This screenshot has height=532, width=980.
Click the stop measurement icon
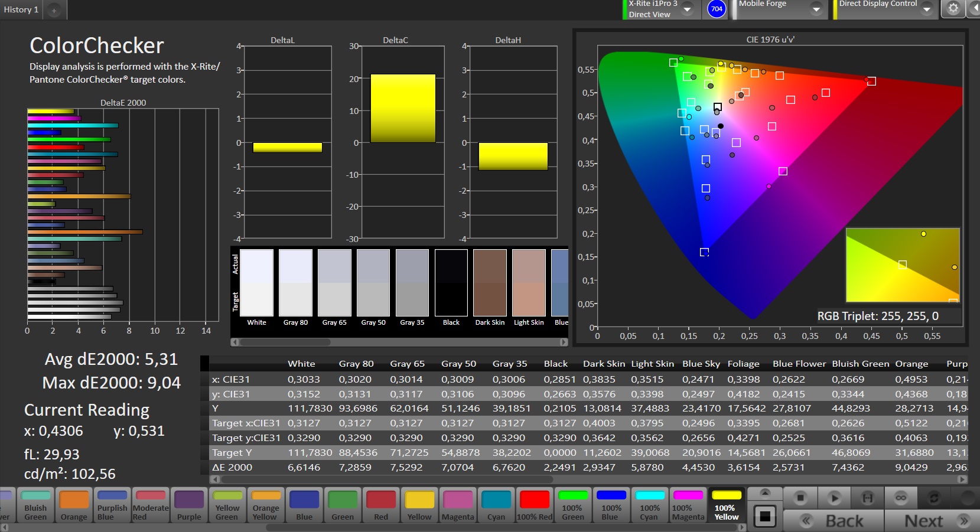coord(800,498)
